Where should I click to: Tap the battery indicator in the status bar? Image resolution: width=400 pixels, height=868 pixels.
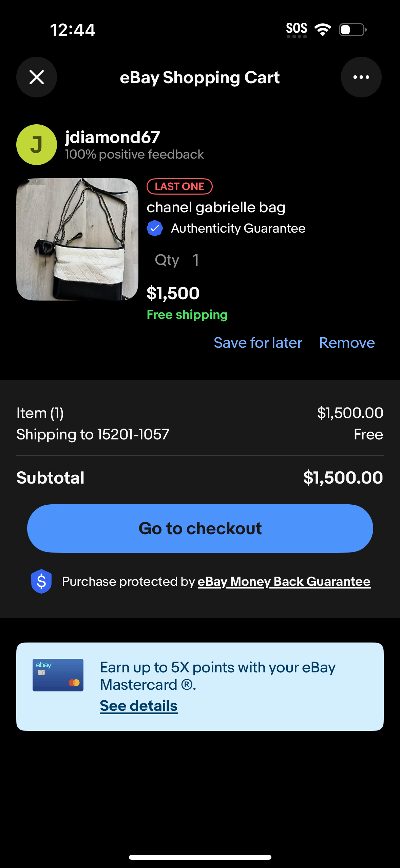(351, 30)
